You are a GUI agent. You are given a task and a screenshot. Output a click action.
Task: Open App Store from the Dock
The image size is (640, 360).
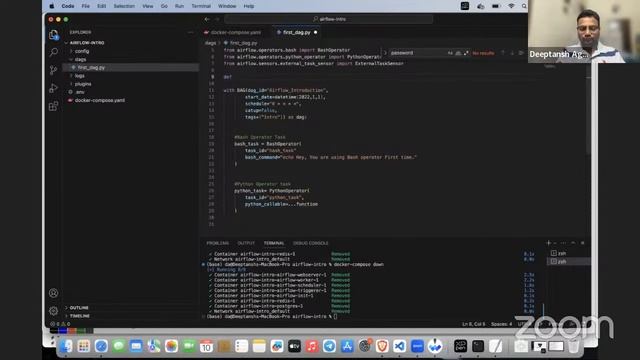click(x=347, y=346)
